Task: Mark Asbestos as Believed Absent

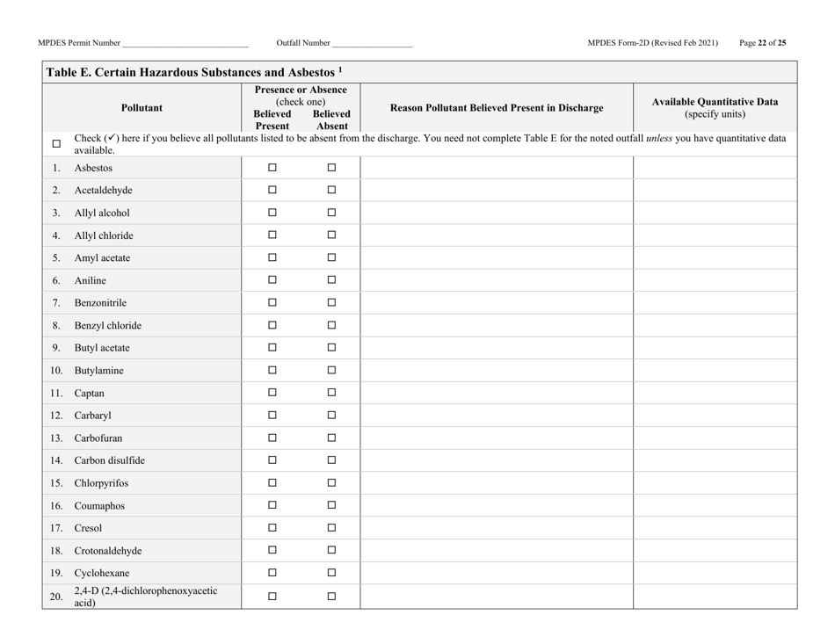Action: point(331,167)
